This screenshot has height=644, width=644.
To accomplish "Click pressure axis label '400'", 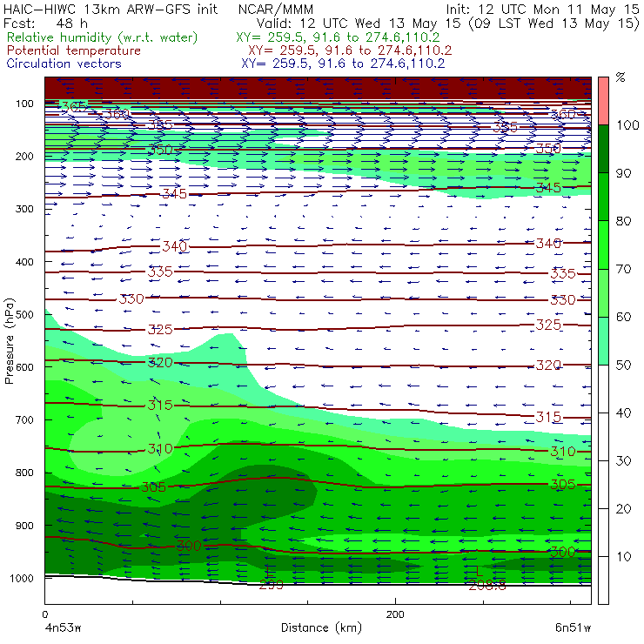I will point(24,262).
